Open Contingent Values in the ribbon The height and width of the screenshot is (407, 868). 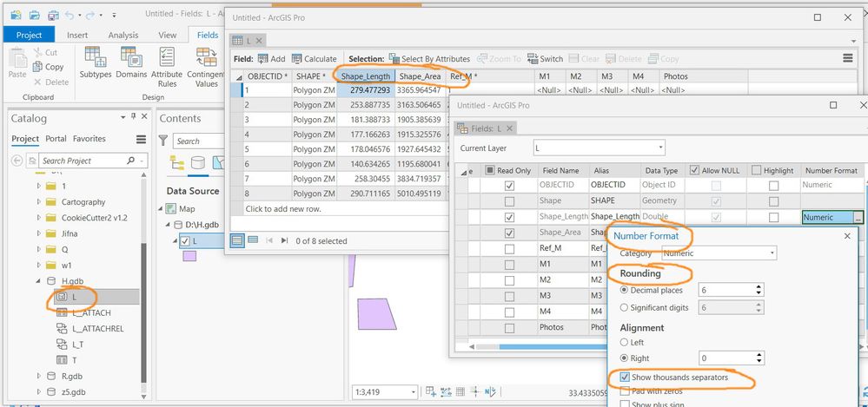[x=206, y=68]
